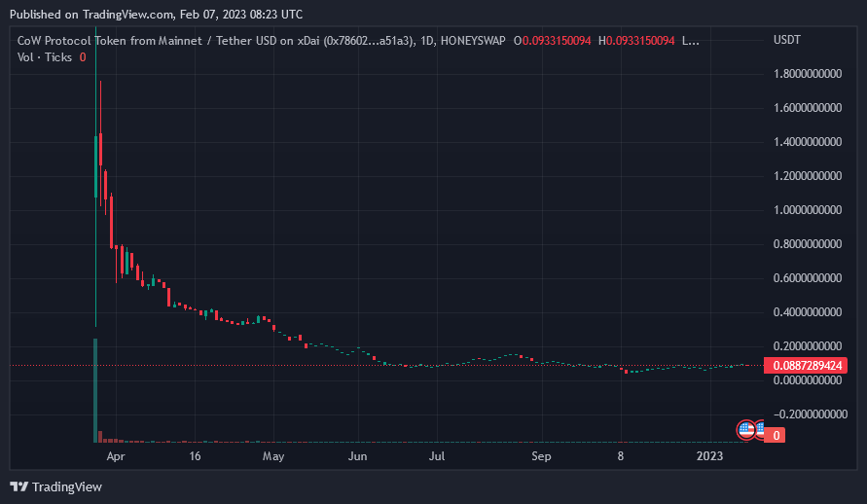Click the 'Vol · Ticks' indicator label
This screenshot has width=867, height=504.
pyautogui.click(x=45, y=57)
